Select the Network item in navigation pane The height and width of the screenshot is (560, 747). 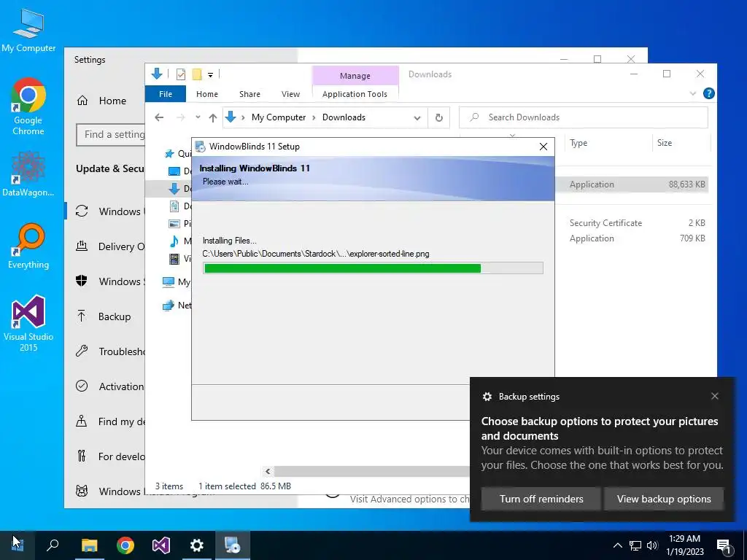177,306
